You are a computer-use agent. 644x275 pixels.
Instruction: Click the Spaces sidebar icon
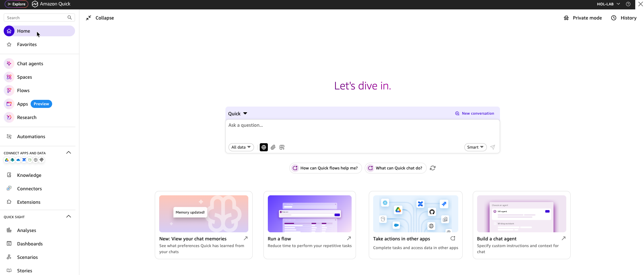9,77
